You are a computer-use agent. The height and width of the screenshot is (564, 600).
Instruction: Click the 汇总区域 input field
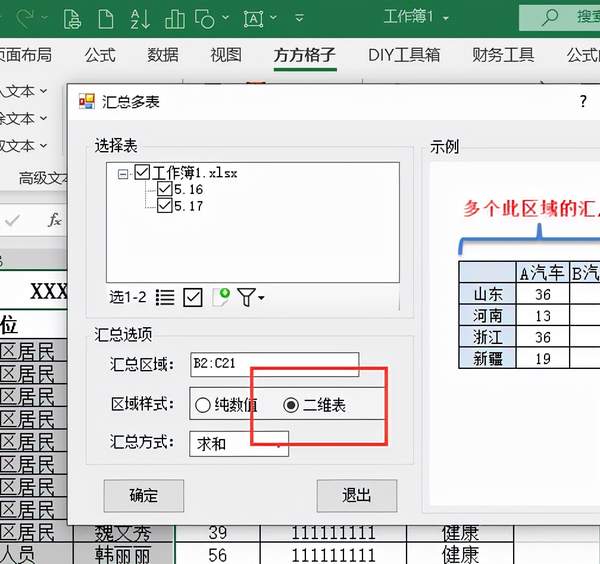pyautogui.click(x=273, y=365)
